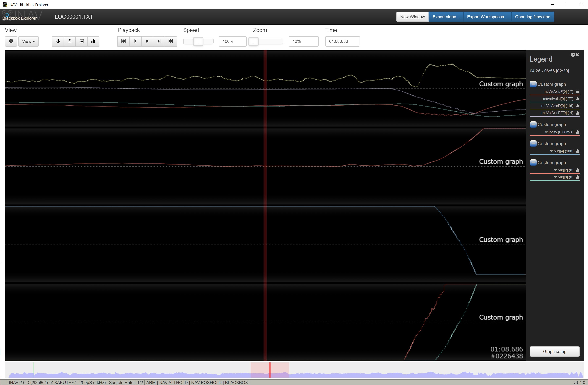Click the legend help question mark icon
The width and height of the screenshot is (588, 385).
(x=573, y=55)
